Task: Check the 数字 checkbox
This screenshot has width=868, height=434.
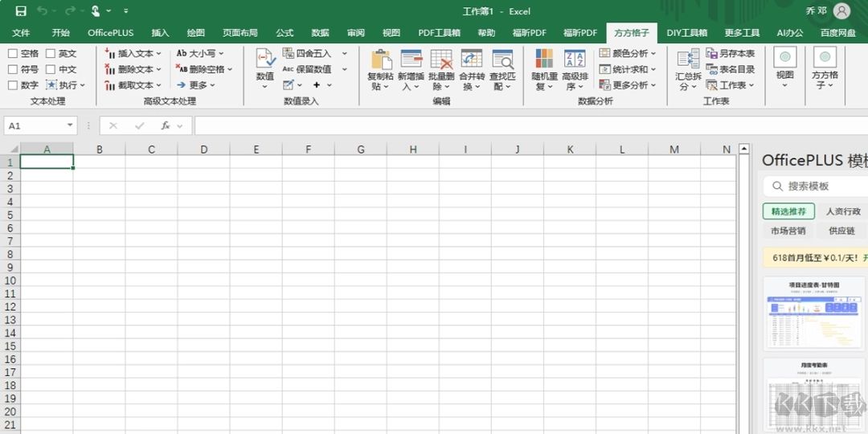Action: 13,85
